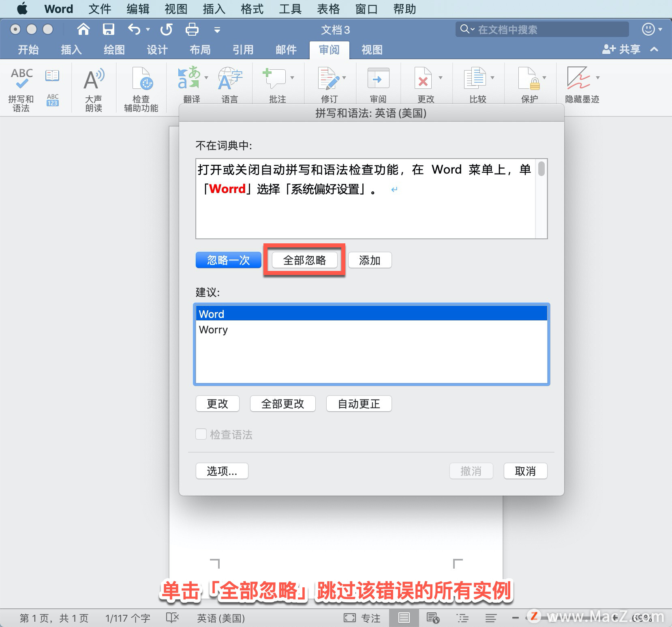Click the Spelling and Grammar ABC check icon
The image size is (672, 627).
[21, 79]
